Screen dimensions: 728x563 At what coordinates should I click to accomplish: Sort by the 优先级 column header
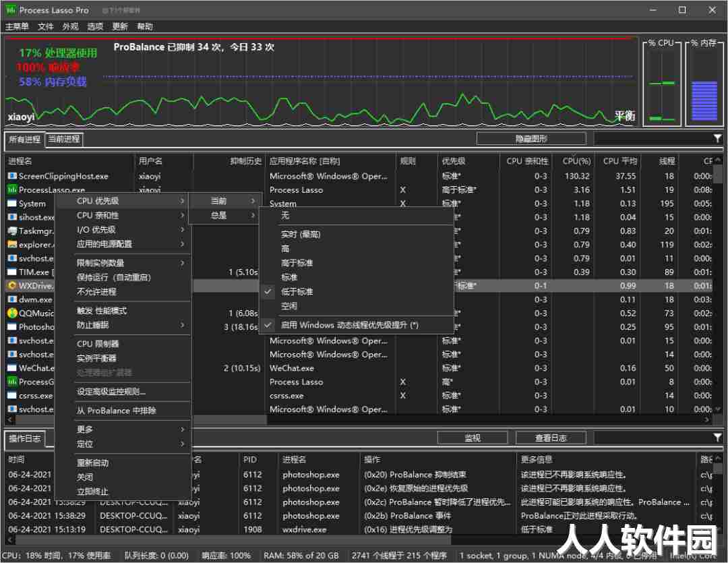[468, 161]
